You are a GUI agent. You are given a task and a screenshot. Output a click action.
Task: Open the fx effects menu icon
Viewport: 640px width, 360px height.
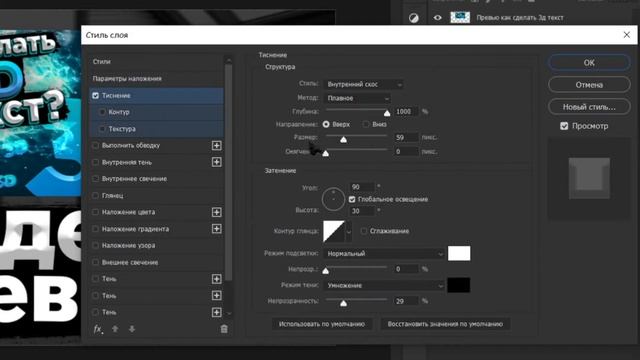click(x=98, y=329)
